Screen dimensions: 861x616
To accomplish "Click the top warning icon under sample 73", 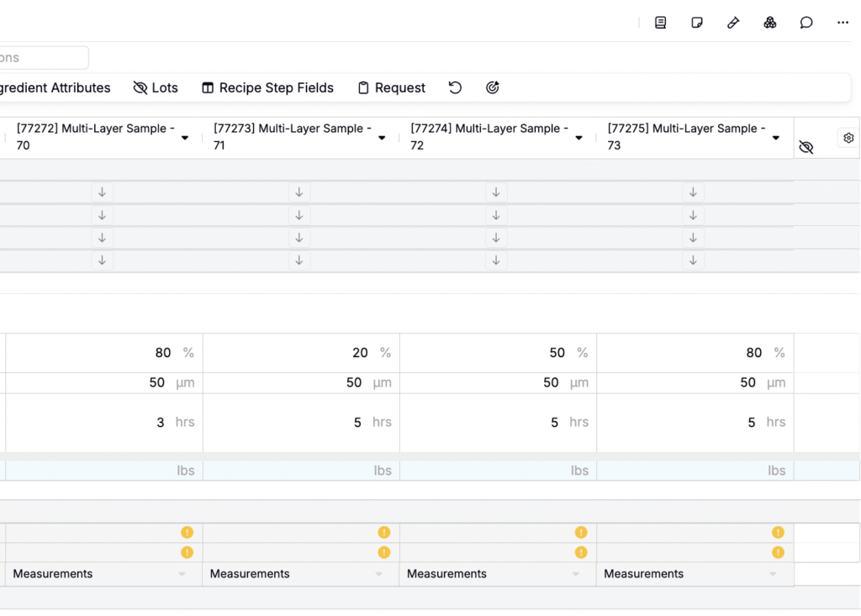I will [x=778, y=532].
